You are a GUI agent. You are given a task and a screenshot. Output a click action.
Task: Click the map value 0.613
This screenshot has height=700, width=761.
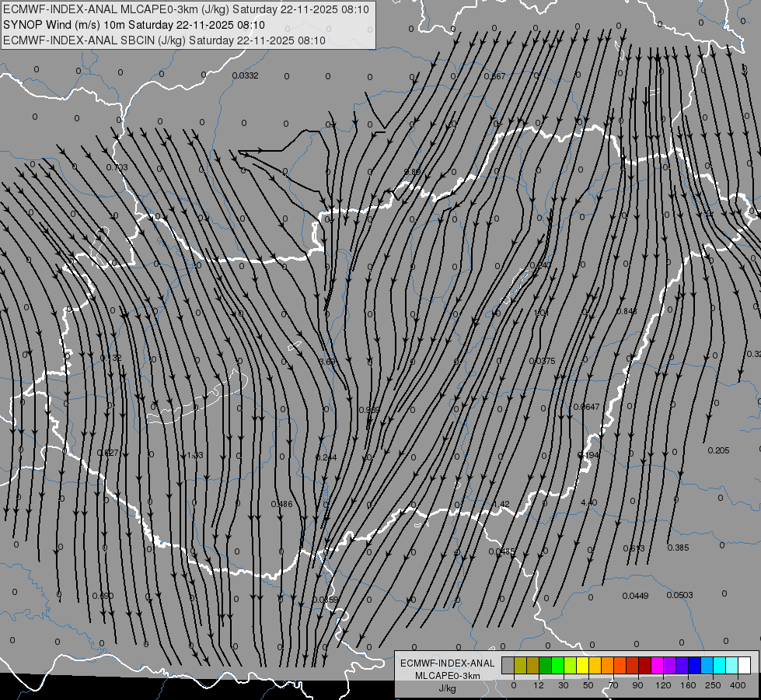(x=634, y=549)
